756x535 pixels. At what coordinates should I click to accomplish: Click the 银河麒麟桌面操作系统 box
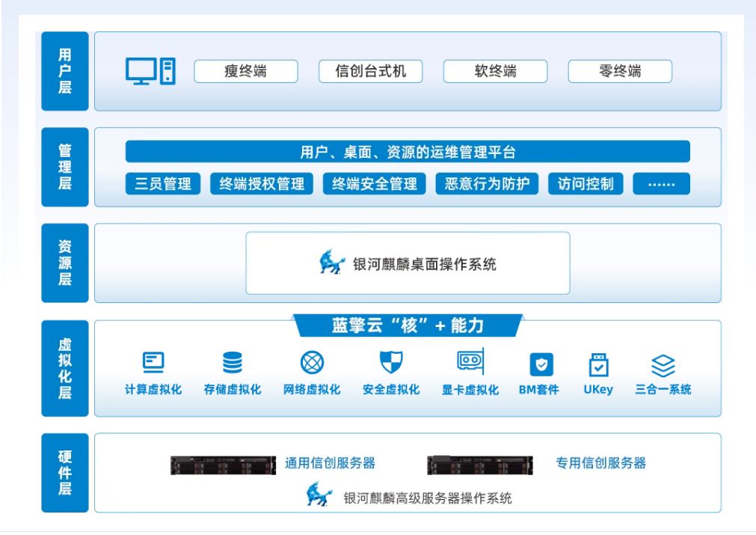[408, 263]
